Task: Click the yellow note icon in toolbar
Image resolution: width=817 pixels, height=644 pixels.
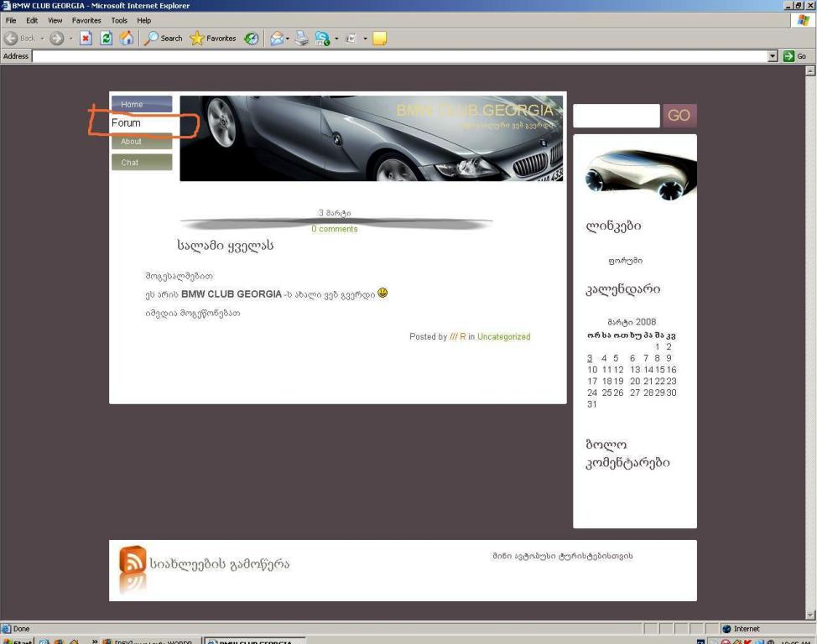Action: point(380,38)
